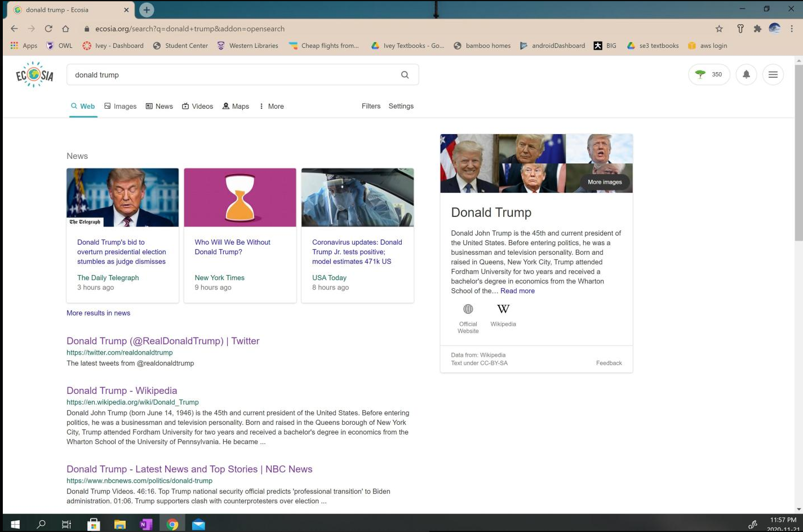Open Task View in taskbar
The height and width of the screenshot is (532, 803).
(x=66, y=524)
